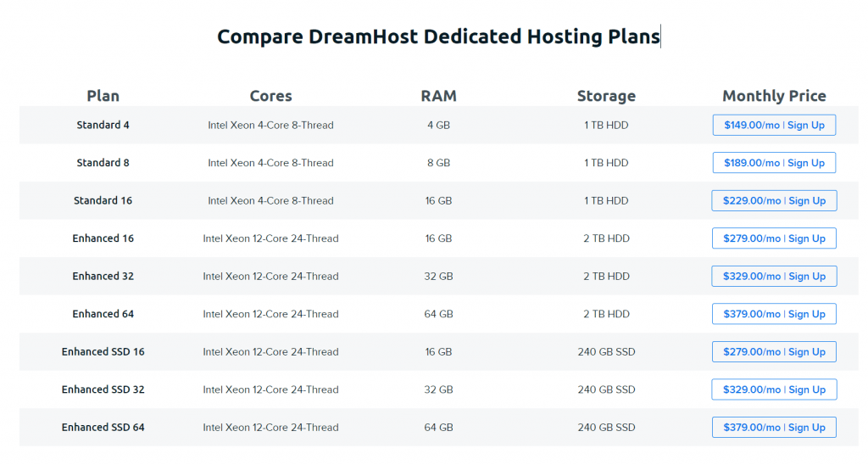This screenshot has height=465, width=868.
Task: Click the 4 GB RAM cell
Action: (x=438, y=126)
